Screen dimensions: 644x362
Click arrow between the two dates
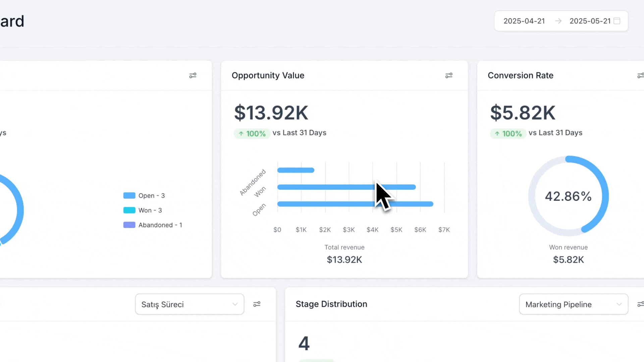pyautogui.click(x=558, y=21)
